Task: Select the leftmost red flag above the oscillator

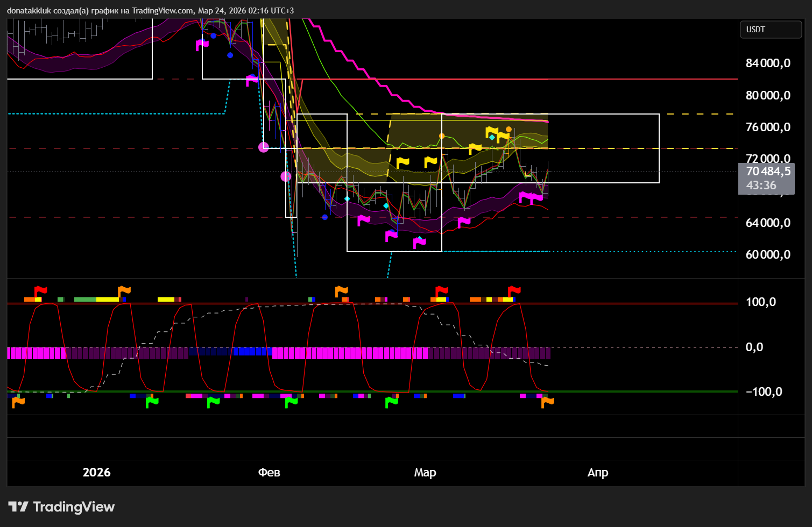Action: click(40, 291)
